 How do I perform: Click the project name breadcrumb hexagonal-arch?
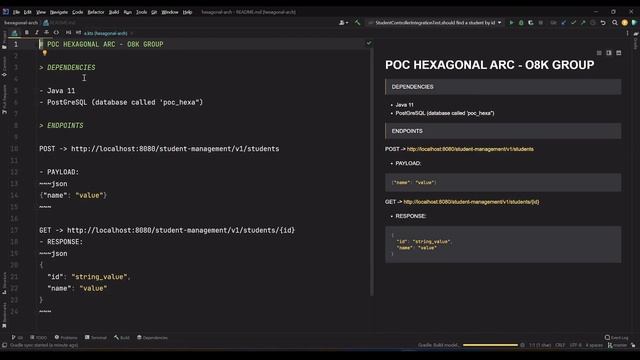tap(20, 23)
